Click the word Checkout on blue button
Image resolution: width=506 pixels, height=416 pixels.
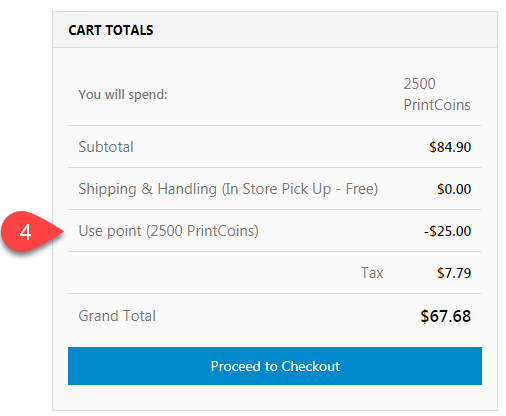tap(311, 366)
